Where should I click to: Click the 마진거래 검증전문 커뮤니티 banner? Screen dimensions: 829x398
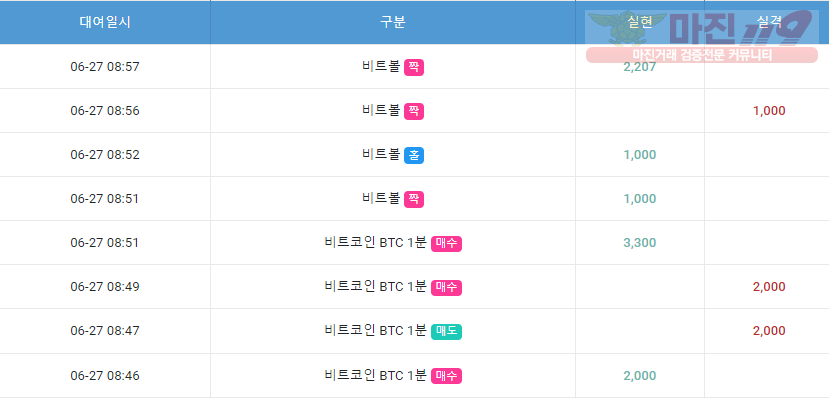pos(702,54)
